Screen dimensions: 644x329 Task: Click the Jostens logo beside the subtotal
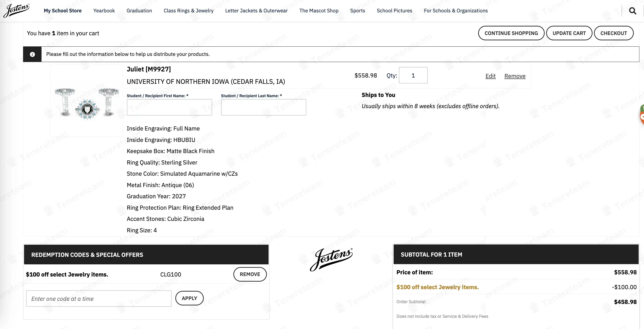click(331, 259)
